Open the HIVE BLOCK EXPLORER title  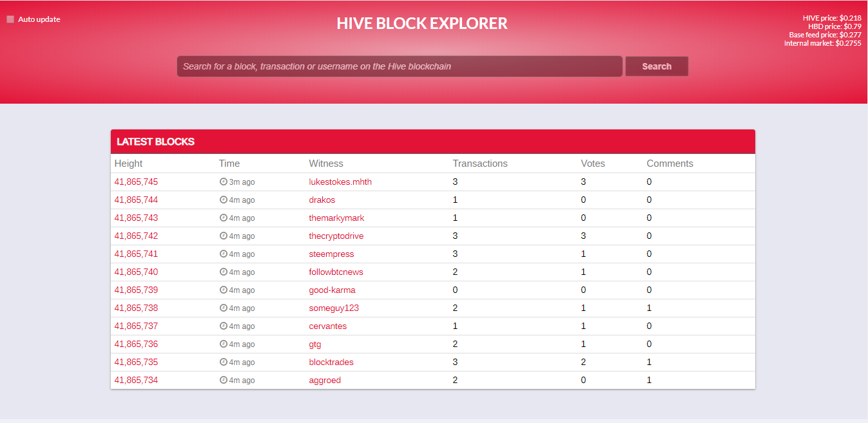pyautogui.click(x=422, y=23)
